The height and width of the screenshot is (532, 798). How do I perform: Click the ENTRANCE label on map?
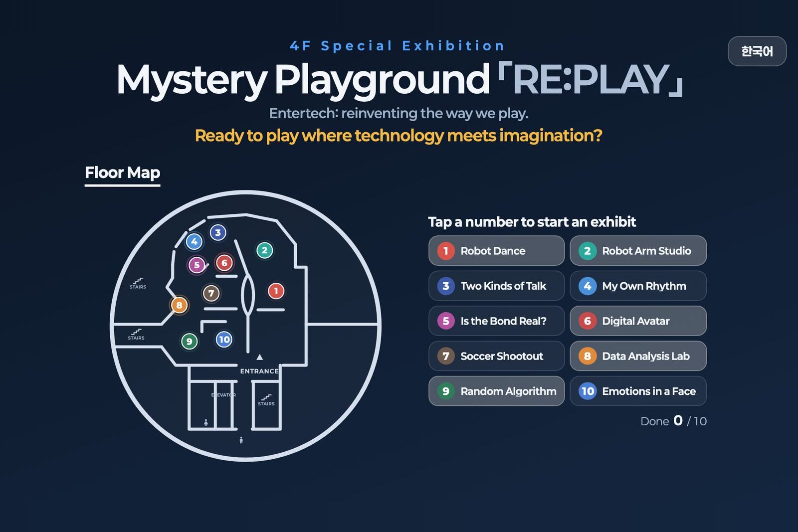(259, 371)
